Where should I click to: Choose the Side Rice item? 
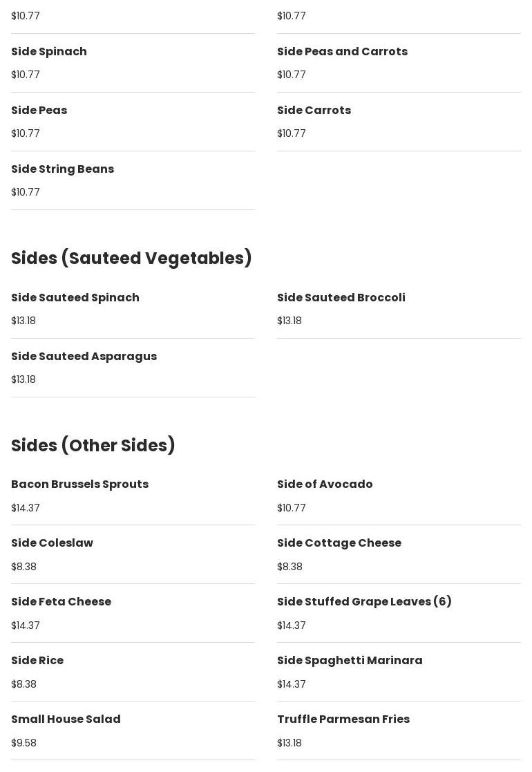[37, 661]
